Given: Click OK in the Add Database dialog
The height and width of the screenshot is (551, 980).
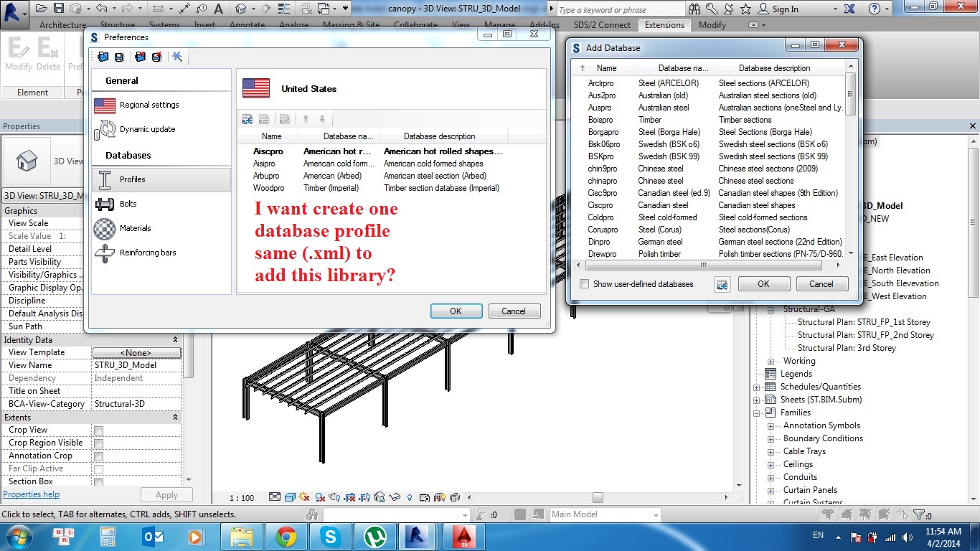Looking at the screenshot, I should click(x=764, y=284).
